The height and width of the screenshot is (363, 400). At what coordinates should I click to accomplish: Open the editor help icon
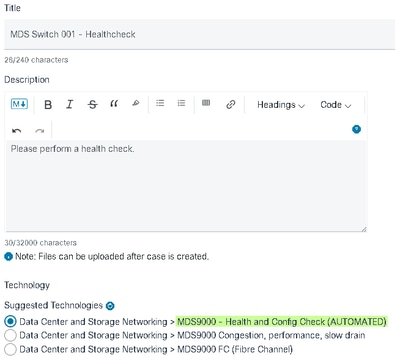point(356,129)
